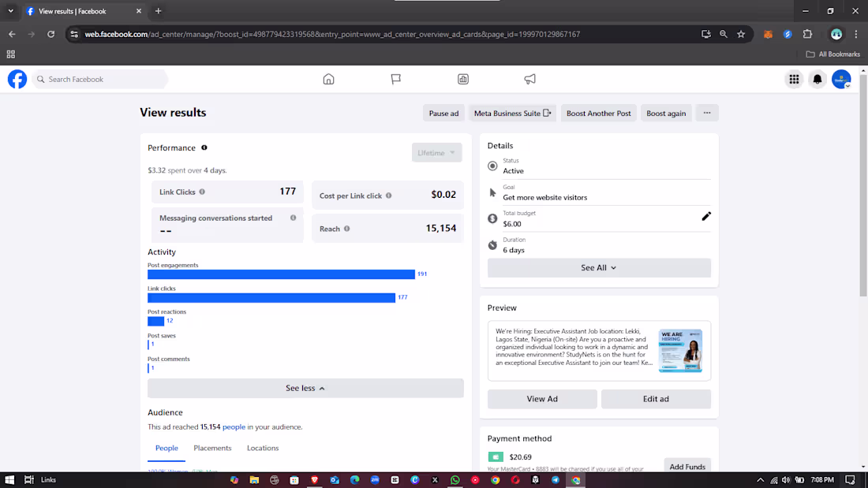Show Reach info icon
This screenshot has width=868, height=488.
pyautogui.click(x=347, y=229)
